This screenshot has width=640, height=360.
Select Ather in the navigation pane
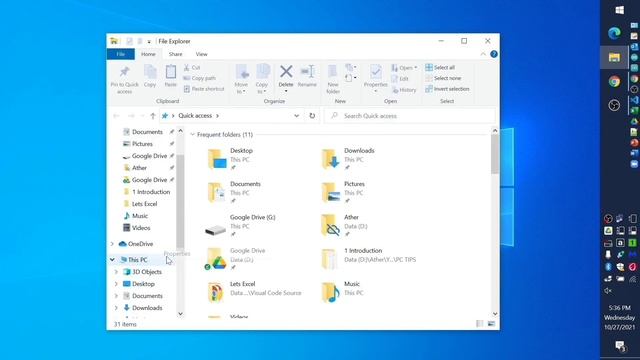pyautogui.click(x=139, y=168)
